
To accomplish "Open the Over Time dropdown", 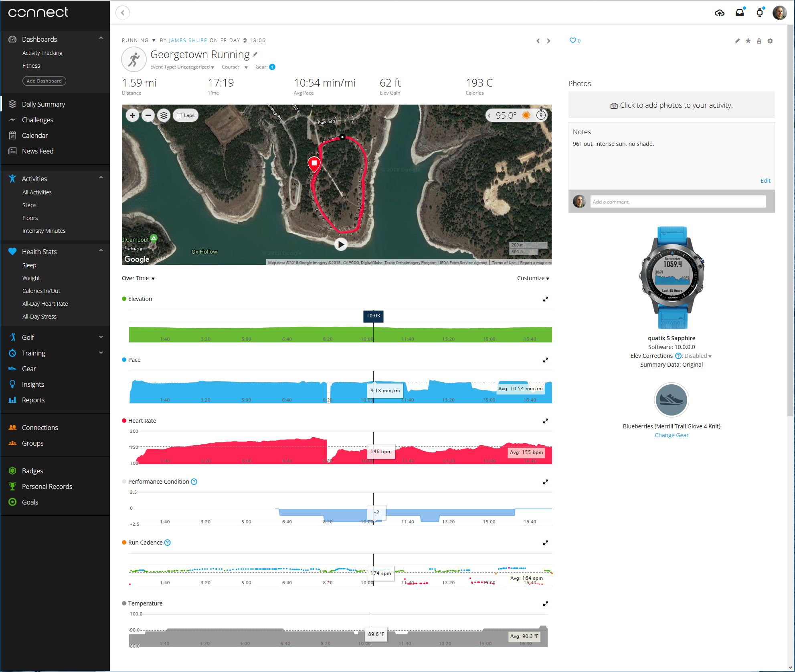I will pyautogui.click(x=138, y=278).
